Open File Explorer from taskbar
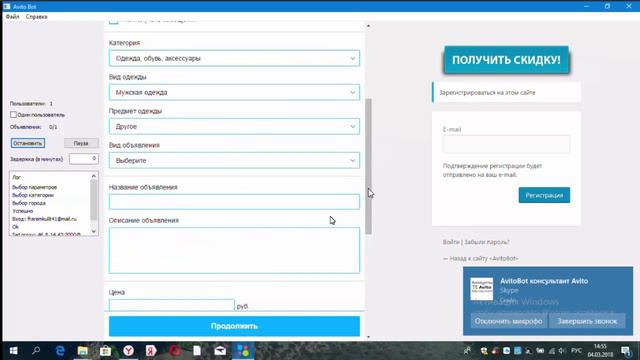 83,351
